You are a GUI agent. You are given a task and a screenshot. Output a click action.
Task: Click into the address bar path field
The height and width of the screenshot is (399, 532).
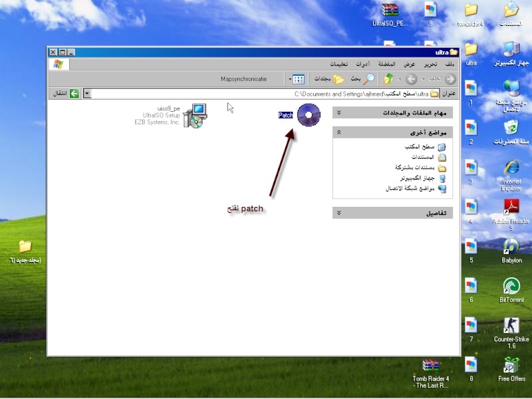coord(265,94)
